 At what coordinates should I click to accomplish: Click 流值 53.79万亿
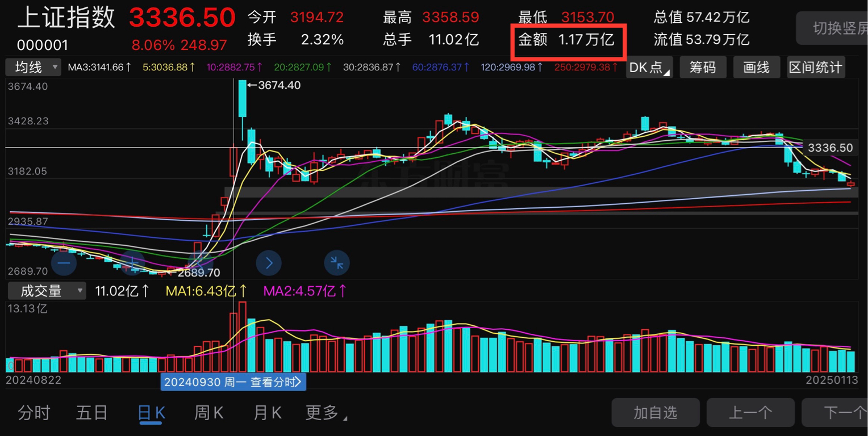(x=702, y=40)
